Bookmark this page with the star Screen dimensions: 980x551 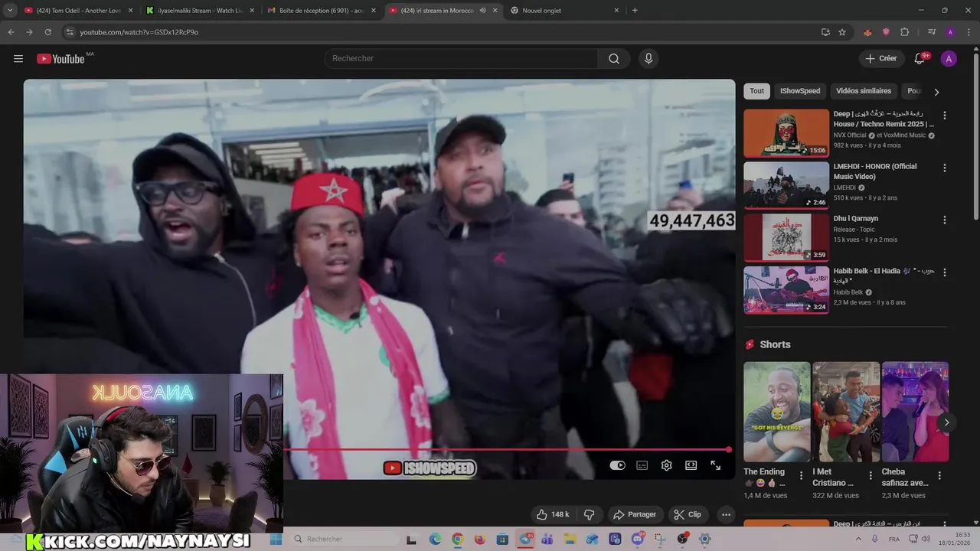click(842, 32)
